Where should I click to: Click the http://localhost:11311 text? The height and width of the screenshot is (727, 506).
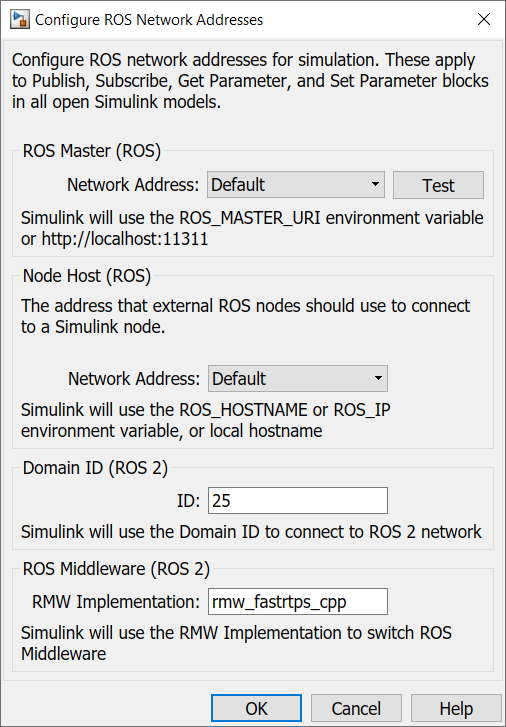pyautogui.click(x=125, y=239)
